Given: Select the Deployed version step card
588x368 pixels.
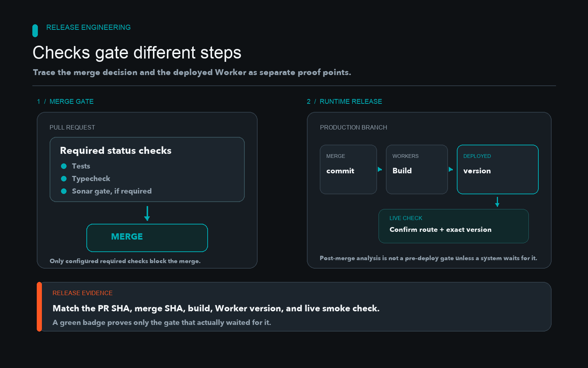Looking at the screenshot, I should click(498, 169).
